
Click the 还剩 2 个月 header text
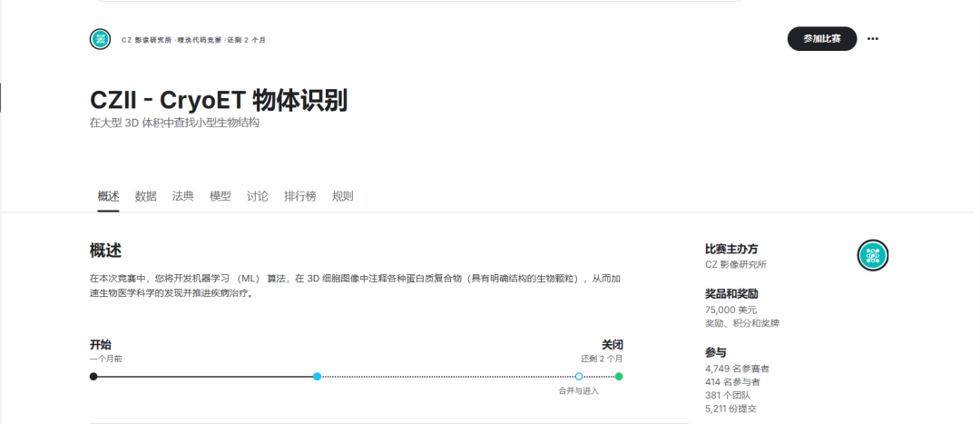coord(246,40)
